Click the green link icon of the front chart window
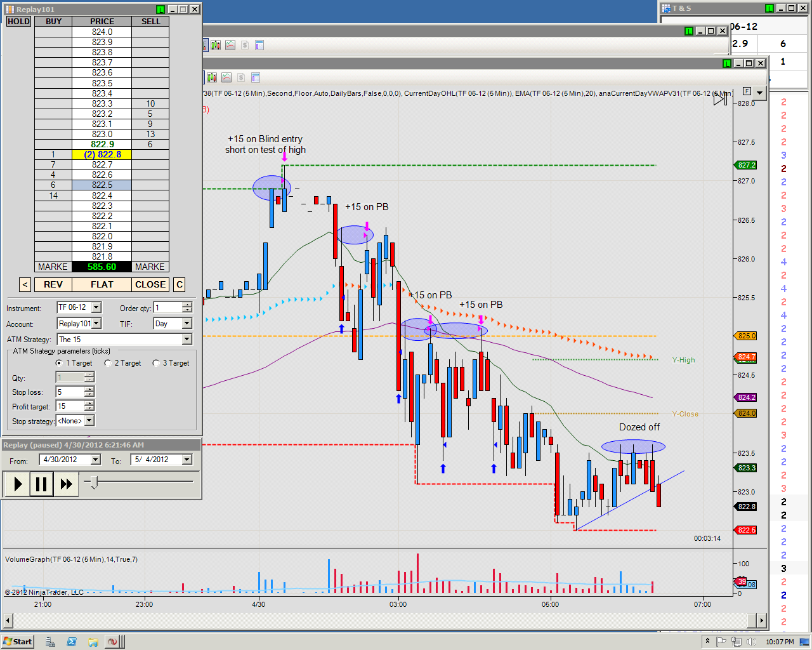812x650 pixels. tap(727, 63)
